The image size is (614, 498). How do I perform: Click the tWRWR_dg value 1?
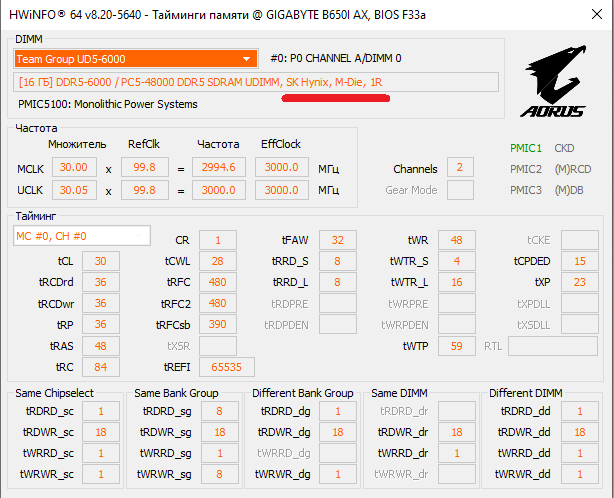pyautogui.click(x=338, y=475)
